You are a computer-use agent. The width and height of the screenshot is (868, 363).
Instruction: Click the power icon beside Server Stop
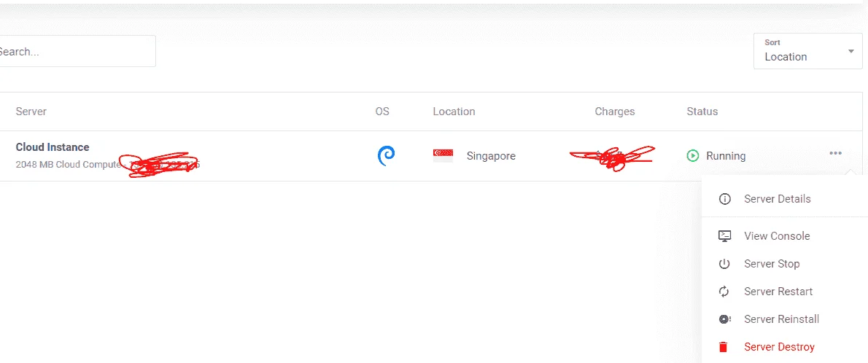724,264
